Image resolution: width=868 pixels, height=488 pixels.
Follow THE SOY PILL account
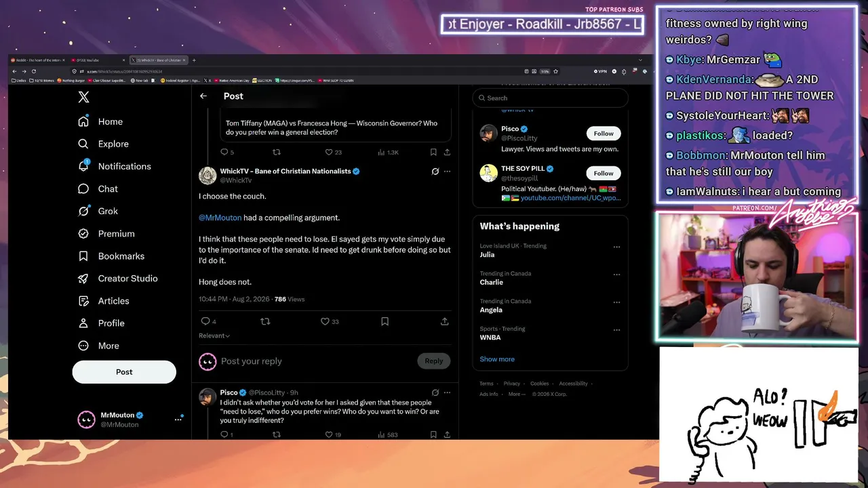(604, 174)
